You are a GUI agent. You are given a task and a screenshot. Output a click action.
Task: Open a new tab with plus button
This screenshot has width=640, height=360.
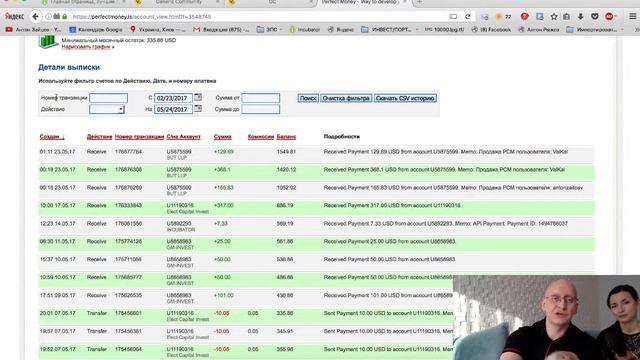[x=419, y=2]
